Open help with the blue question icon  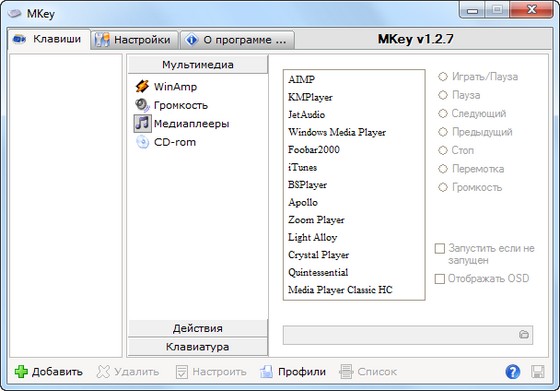coord(512,372)
